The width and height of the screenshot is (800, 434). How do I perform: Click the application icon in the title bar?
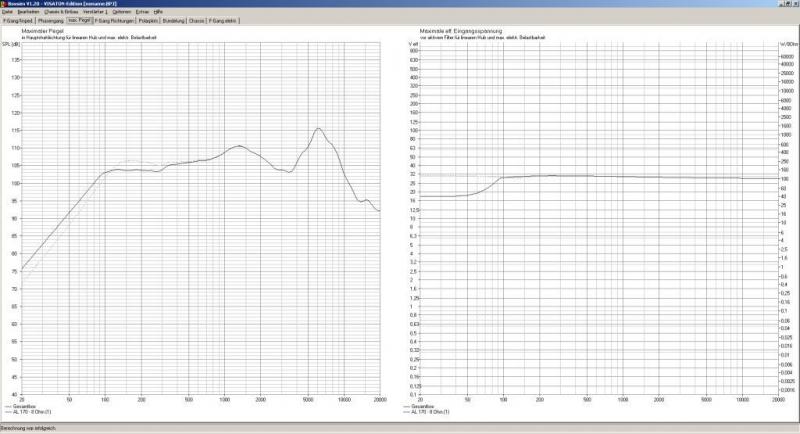pos(4,4)
